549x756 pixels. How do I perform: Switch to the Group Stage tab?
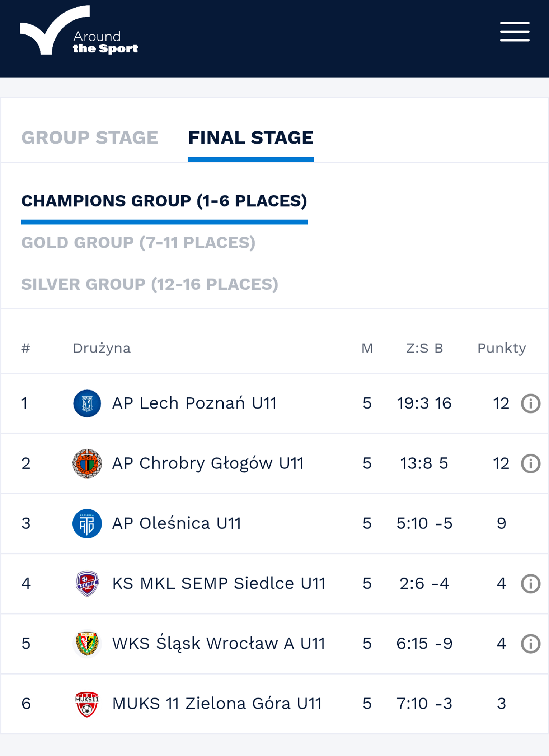click(90, 138)
